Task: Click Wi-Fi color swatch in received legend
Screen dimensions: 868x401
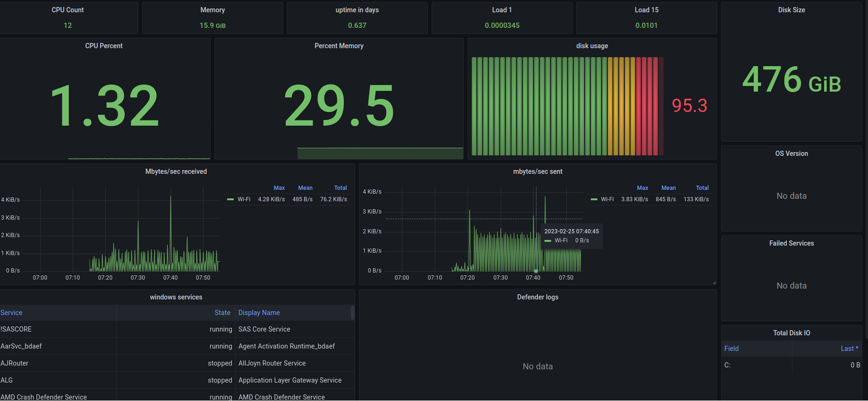Action: point(230,199)
